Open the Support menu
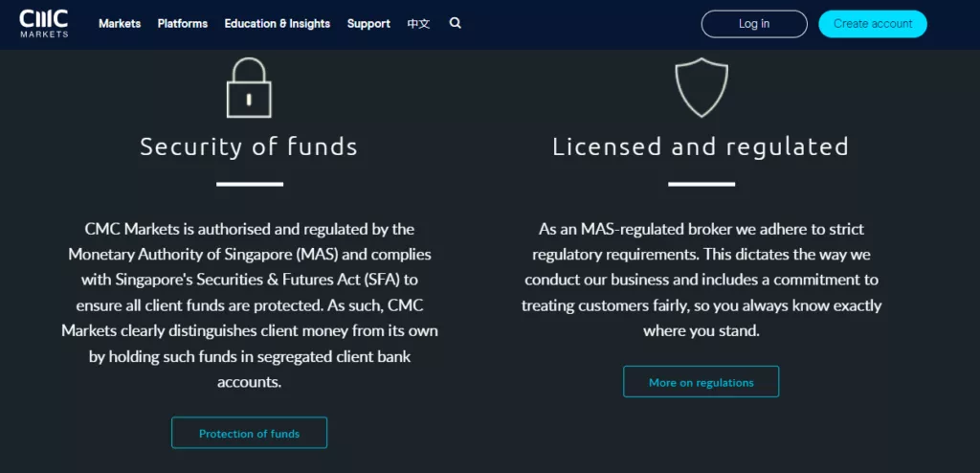The width and height of the screenshot is (980, 473). 368,24
